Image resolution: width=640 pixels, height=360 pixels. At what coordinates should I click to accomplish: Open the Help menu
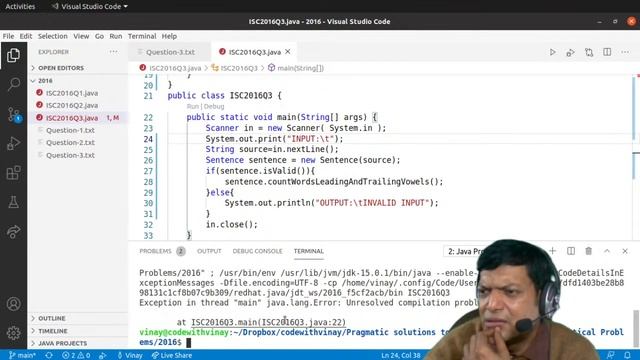pyautogui.click(x=169, y=36)
